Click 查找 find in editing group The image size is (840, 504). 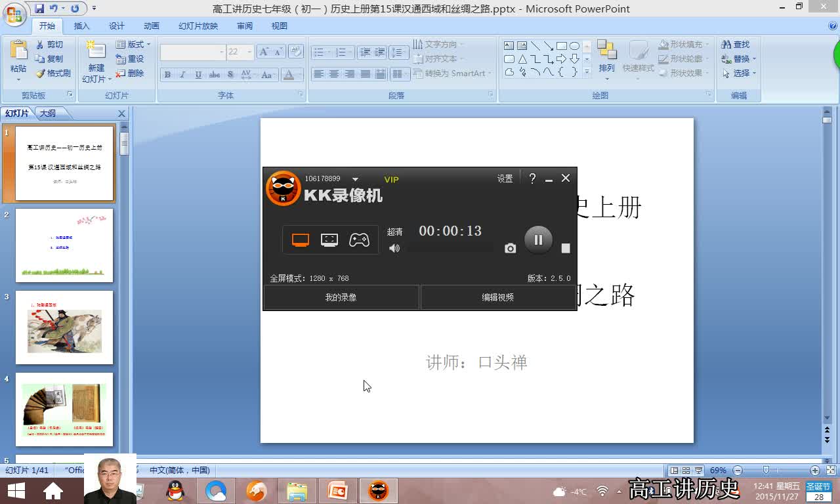tap(736, 45)
